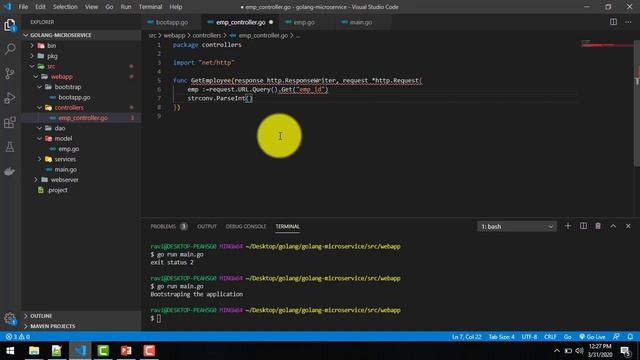Change the UTF-8 encoding
Image resolution: width=640 pixels, height=360 pixels.
pyautogui.click(x=529, y=337)
